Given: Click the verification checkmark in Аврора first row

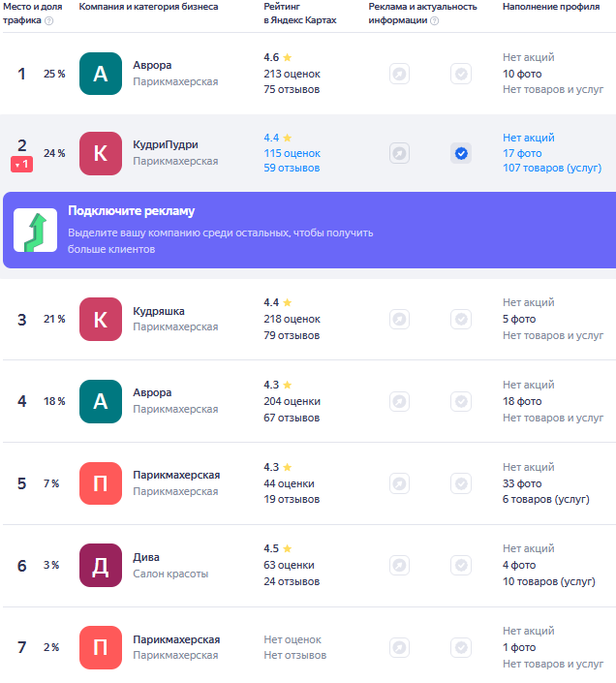Looking at the screenshot, I should click(x=461, y=74).
